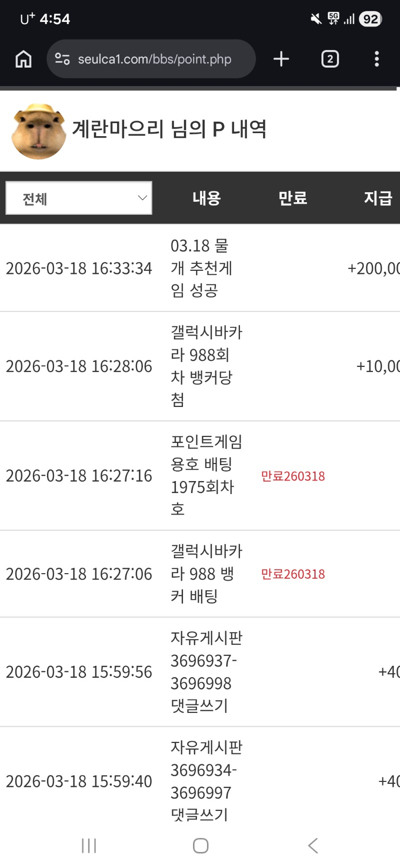
Task: Open the 갤럭시바카라 988회차 뱅커당첨 entry
Action: coord(206,366)
